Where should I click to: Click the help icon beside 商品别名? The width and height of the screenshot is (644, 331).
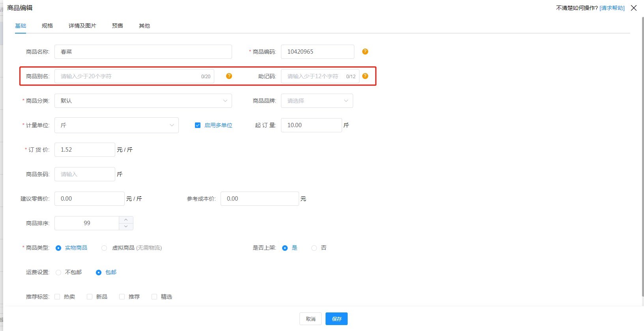click(x=229, y=76)
